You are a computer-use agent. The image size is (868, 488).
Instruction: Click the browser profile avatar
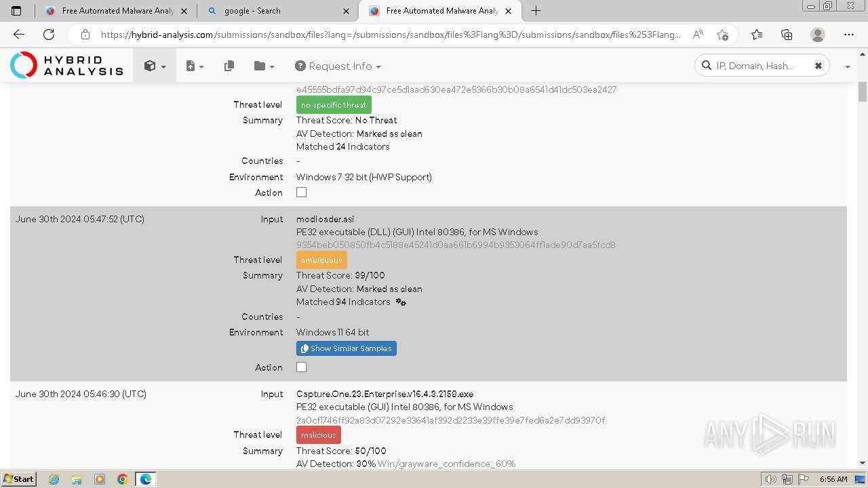818,35
